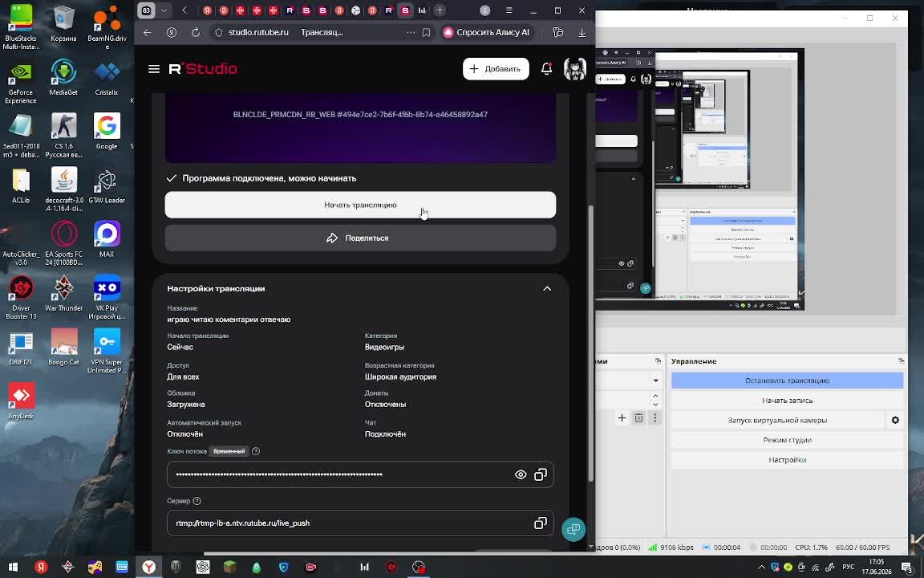Click the Yandex home button in toolbar
The width and height of the screenshot is (924, 578).
172,32
